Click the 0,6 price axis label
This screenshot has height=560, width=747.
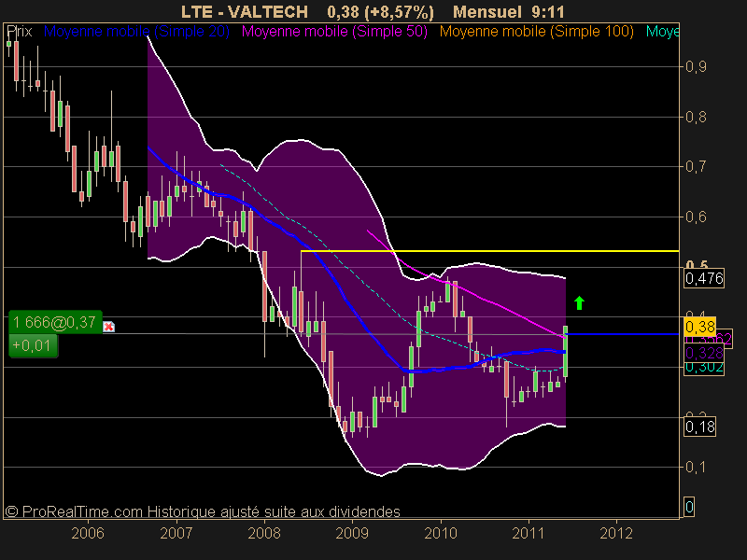click(x=696, y=217)
